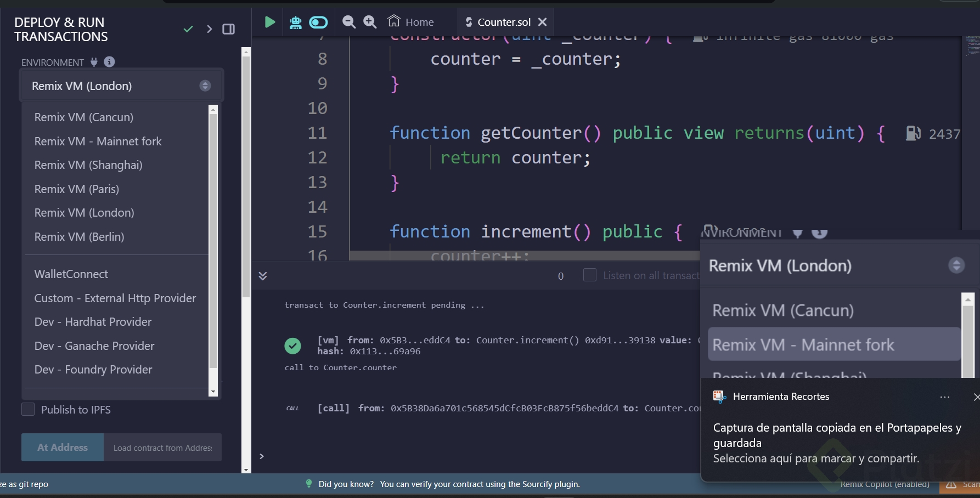Click the Herramienta Recortes app icon
The width and height of the screenshot is (980, 498).
click(x=719, y=397)
